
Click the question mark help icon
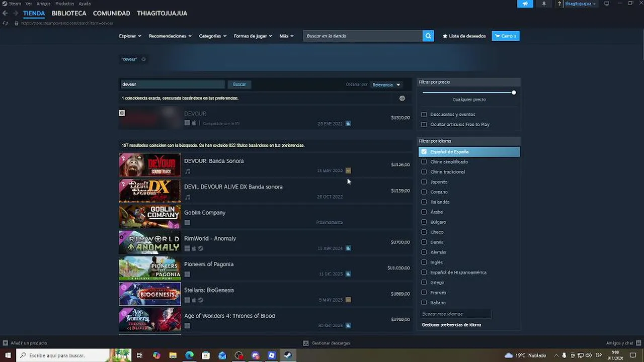[559, 4]
